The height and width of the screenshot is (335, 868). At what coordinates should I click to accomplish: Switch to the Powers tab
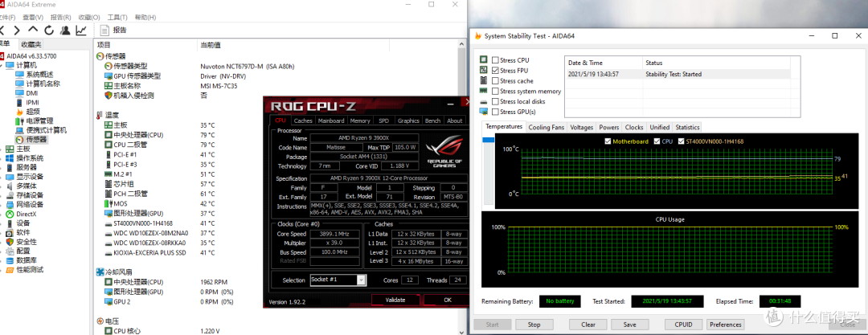609,127
